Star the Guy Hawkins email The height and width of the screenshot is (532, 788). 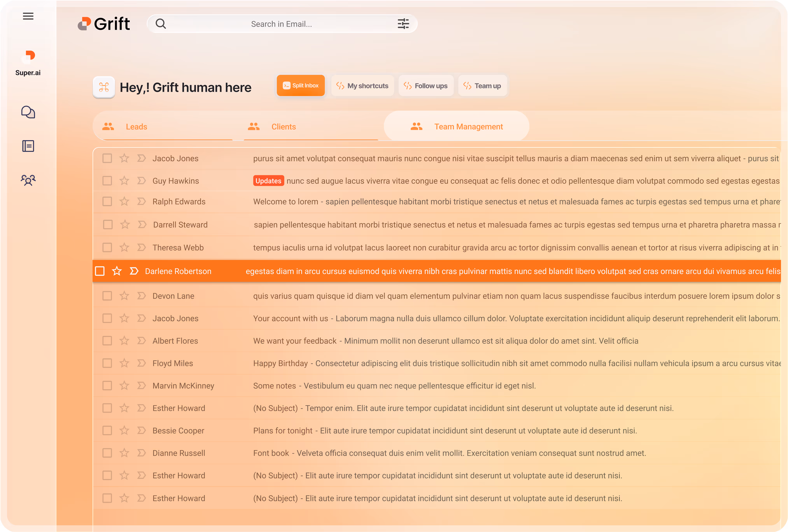[124, 181]
